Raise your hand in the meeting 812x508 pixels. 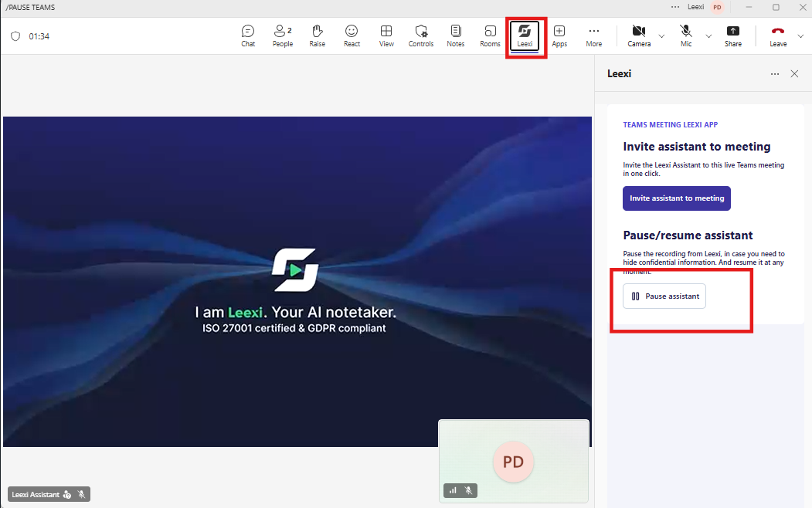[318, 36]
